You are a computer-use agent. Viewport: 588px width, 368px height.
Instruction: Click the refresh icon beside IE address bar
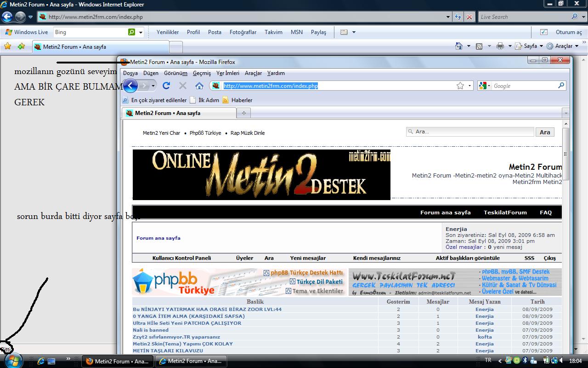click(x=458, y=17)
